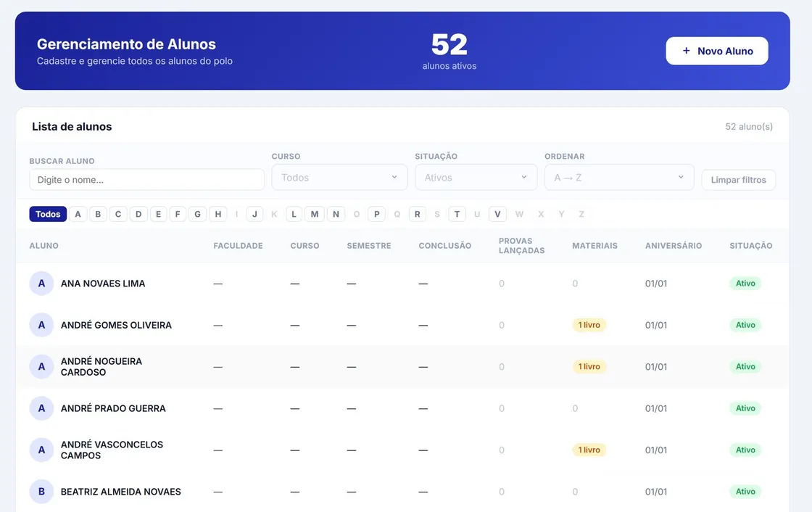The height and width of the screenshot is (512, 812).
Task: Click the 1 livro badge for André Gomes Oliveira
Action: pos(589,325)
